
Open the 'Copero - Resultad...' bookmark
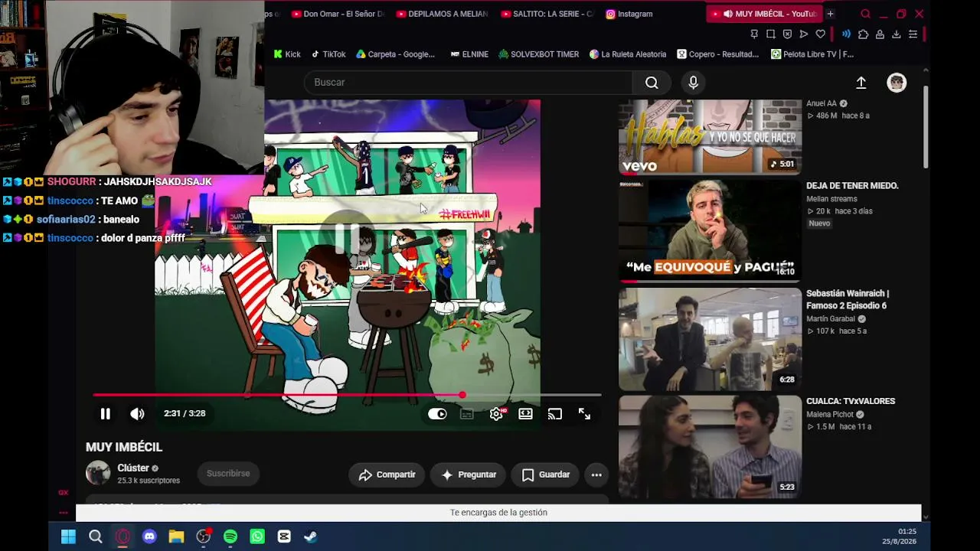coord(717,54)
